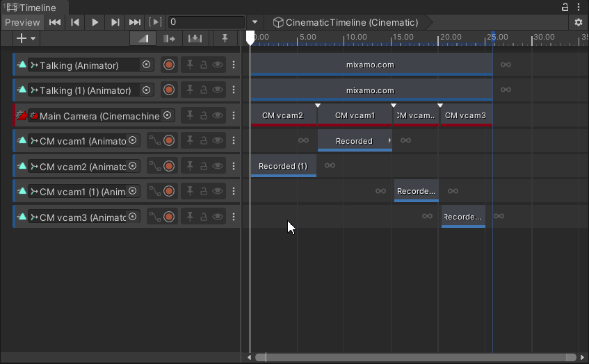The width and height of the screenshot is (589, 364).
Task: Enable the Play Range toggle
Action: click(156, 22)
